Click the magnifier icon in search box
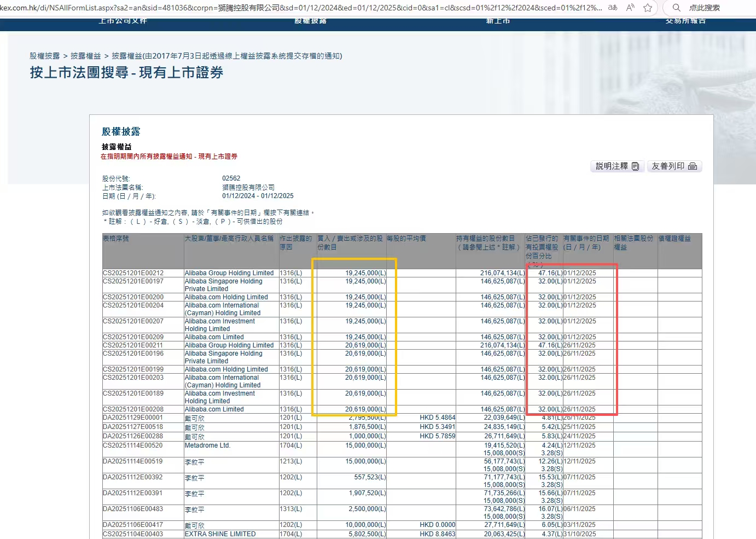 677,8
